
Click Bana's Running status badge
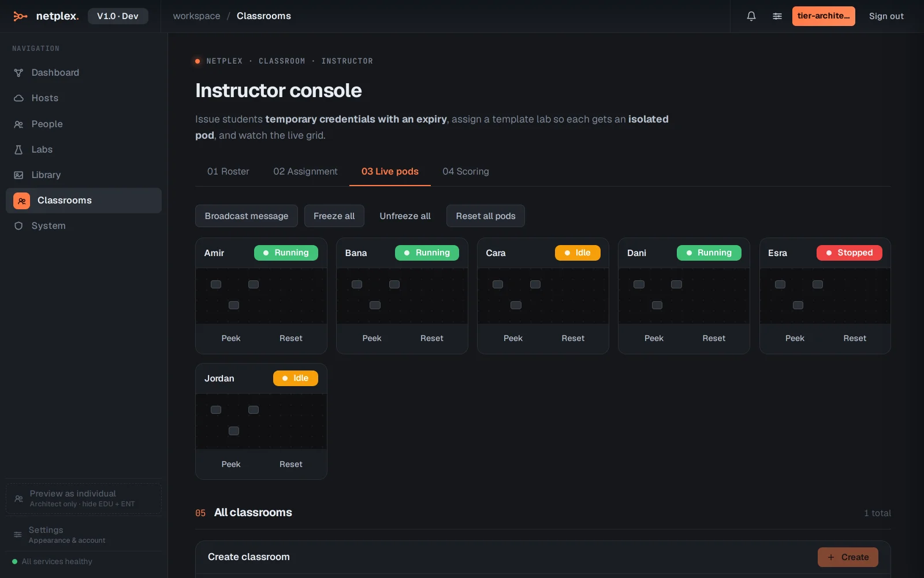[427, 253]
